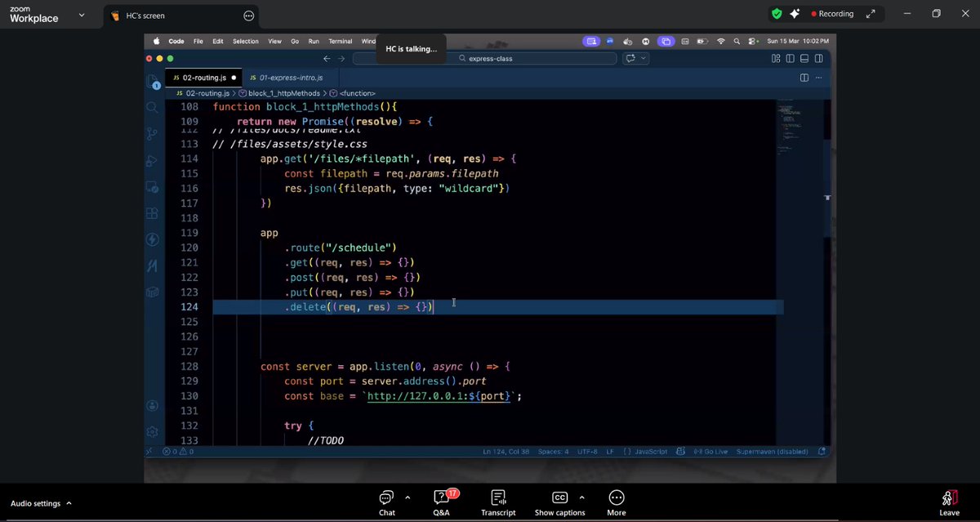Click the Customize Layout icon in title bar

(x=775, y=59)
